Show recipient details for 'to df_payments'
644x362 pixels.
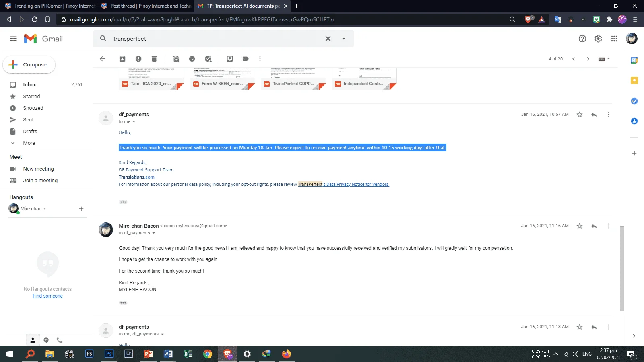tap(153, 233)
